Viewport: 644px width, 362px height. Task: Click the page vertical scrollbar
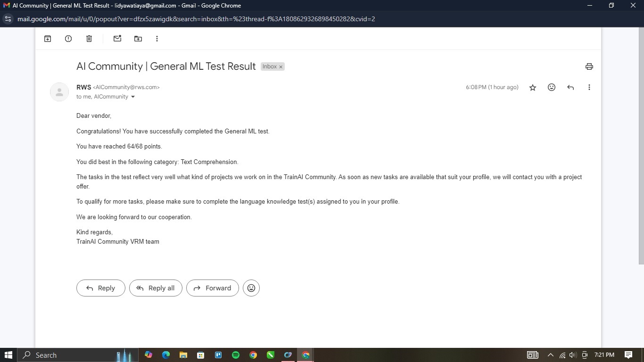point(641,146)
